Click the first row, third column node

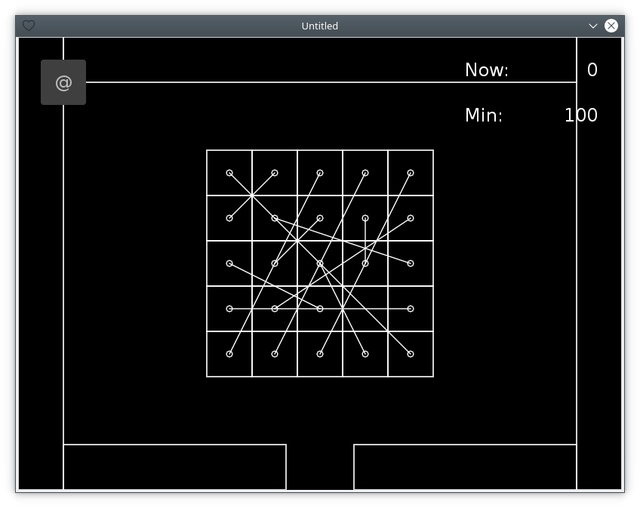click(320, 173)
